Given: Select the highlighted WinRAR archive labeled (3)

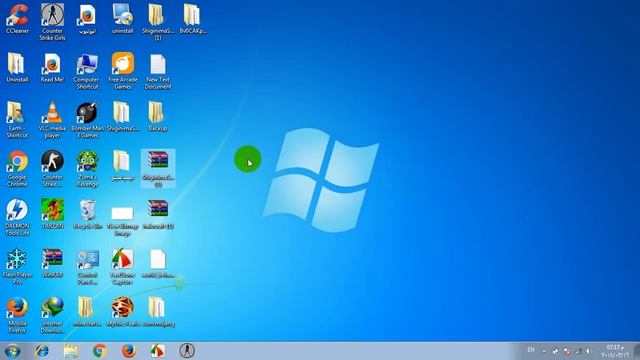Looking at the screenshot, I should click(x=158, y=168).
